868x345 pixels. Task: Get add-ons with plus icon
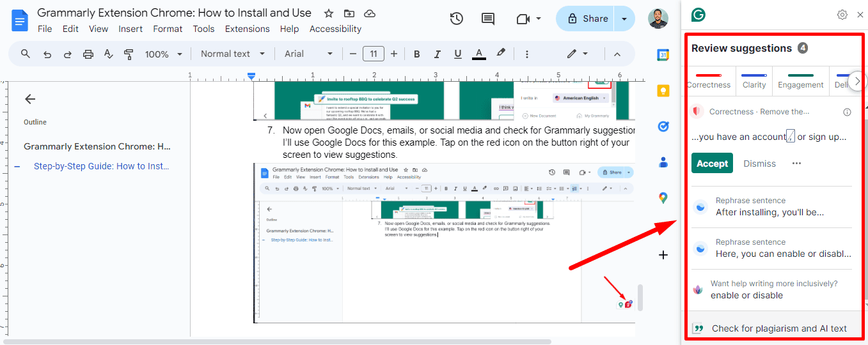[663, 255]
